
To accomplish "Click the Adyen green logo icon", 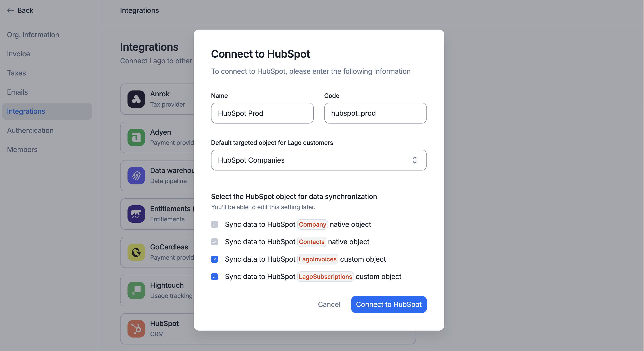I will point(136,137).
